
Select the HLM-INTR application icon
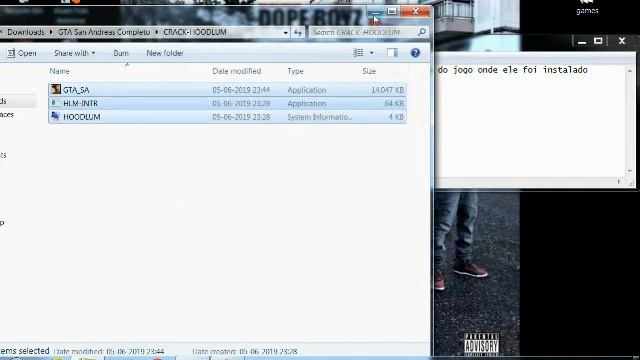coord(56,103)
